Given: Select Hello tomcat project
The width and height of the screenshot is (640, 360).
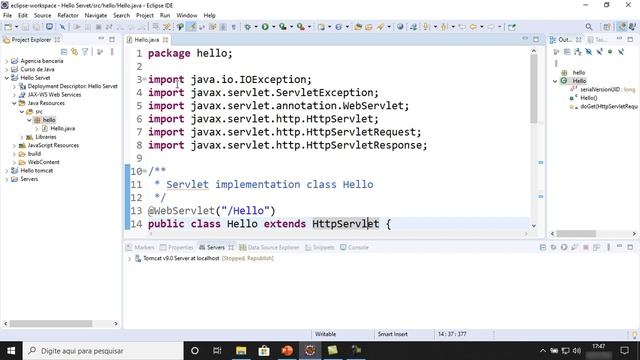Looking at the screenshot, I should pyautogui.click(x=37, y=171).
